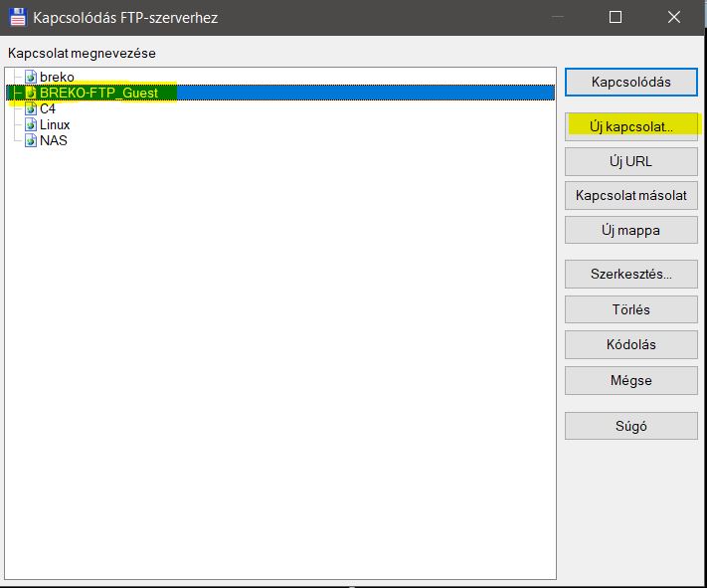Click the floppy disk title bar icon
Viewport: 707px width, 588px height.
click(x=18, y=17)
